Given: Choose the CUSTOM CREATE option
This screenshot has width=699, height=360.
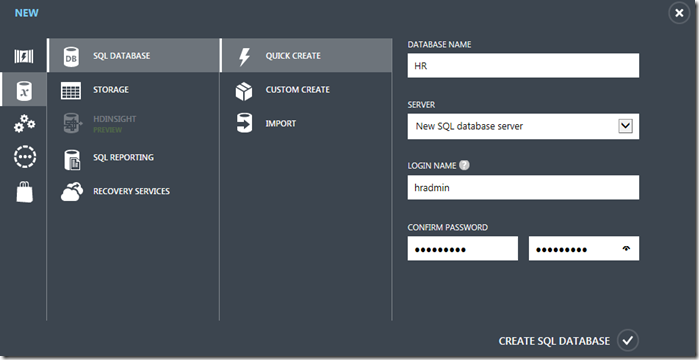Looking at the screenshot, I should (x=306, y=90).
